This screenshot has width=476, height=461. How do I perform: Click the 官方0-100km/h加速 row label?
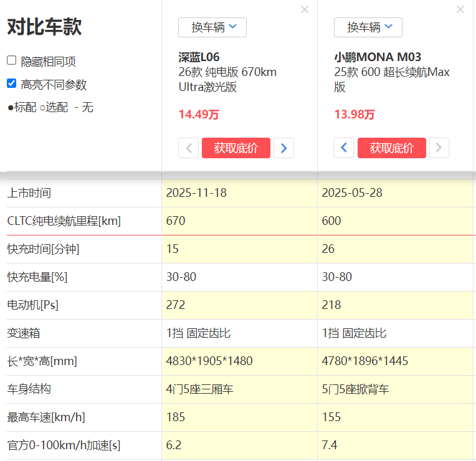click(x=64, y=445)
